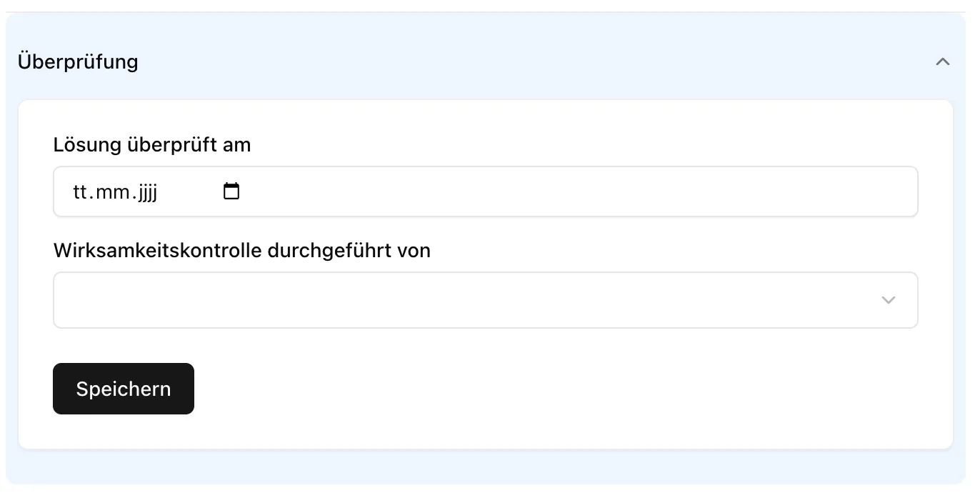The height and width of the screenshot is (503, 980).
Task: Collapse the Überprüfung section via the chevron
Action: click(942, 61)
